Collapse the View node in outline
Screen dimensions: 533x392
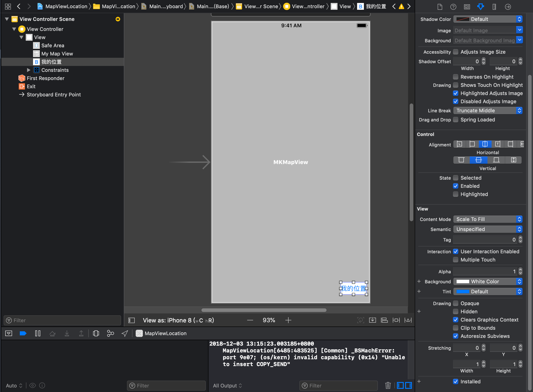point(21,37)
